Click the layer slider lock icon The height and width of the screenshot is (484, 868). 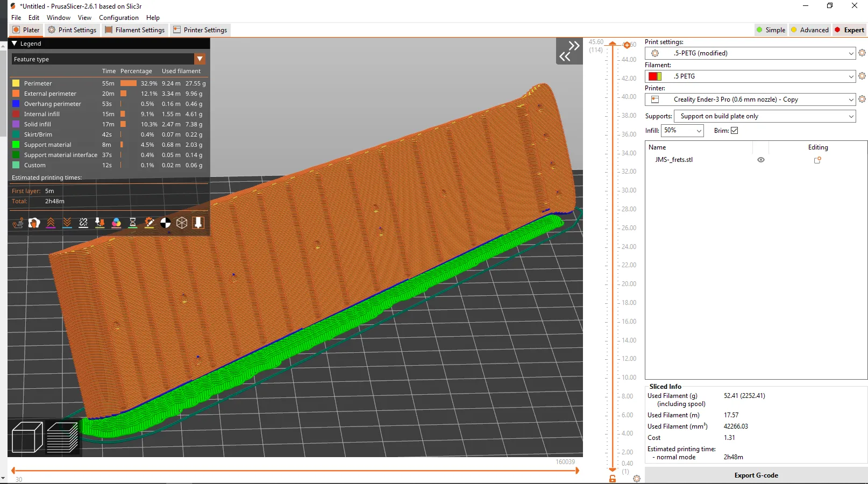[612, 479]
